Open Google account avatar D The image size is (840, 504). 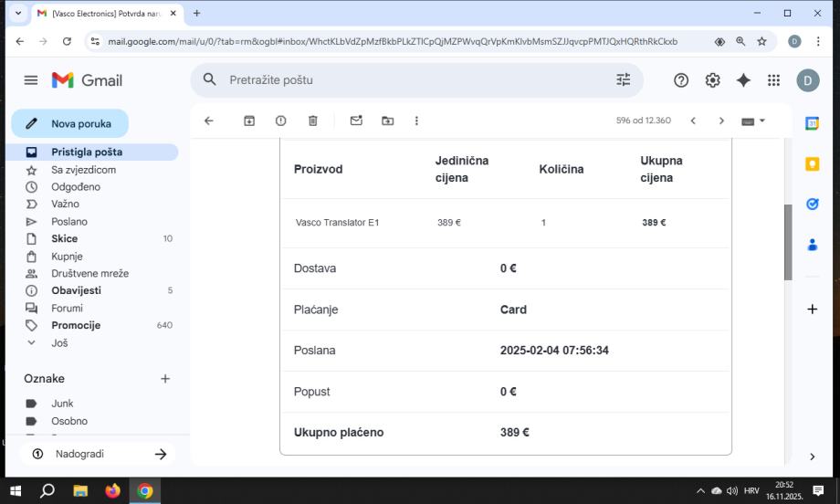pos(807,80)
